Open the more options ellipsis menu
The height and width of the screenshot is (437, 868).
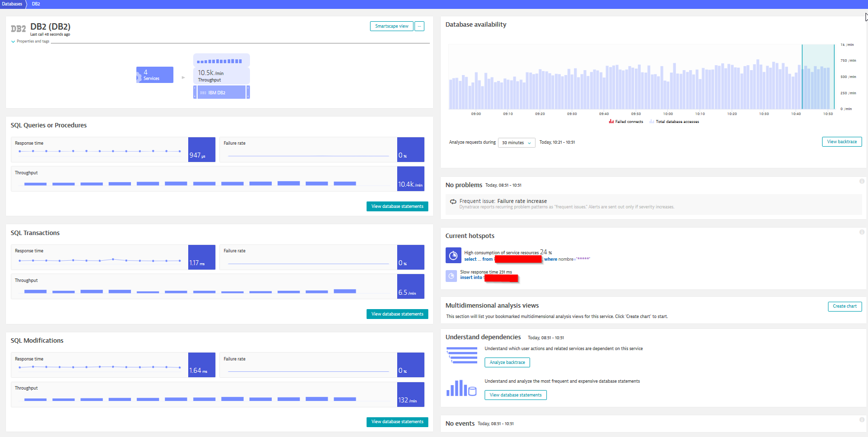[x=419, y=26]
